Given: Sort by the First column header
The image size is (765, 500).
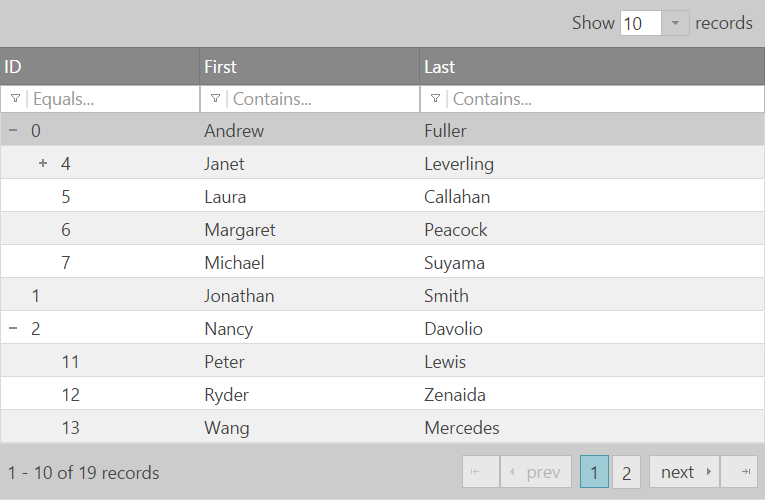Looking at the screenshot, I should pyautogui.click(x=310, y=67).
